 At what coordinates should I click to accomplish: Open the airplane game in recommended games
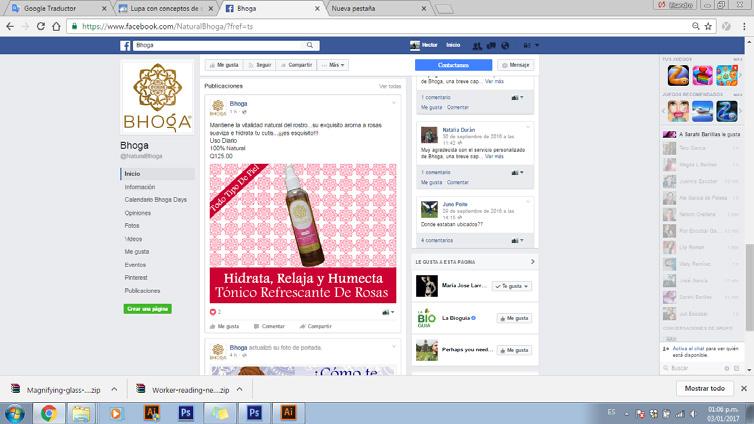702,111
